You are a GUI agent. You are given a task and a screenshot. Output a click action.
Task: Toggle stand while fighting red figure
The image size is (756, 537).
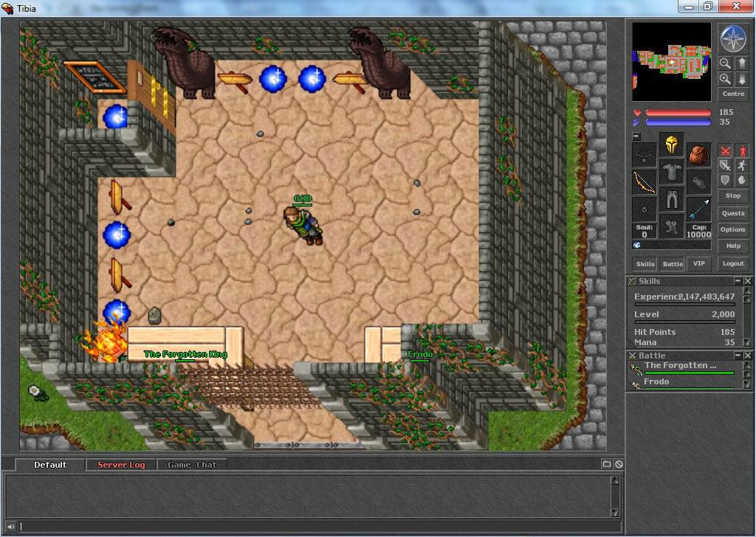click(x=741, y=150)
